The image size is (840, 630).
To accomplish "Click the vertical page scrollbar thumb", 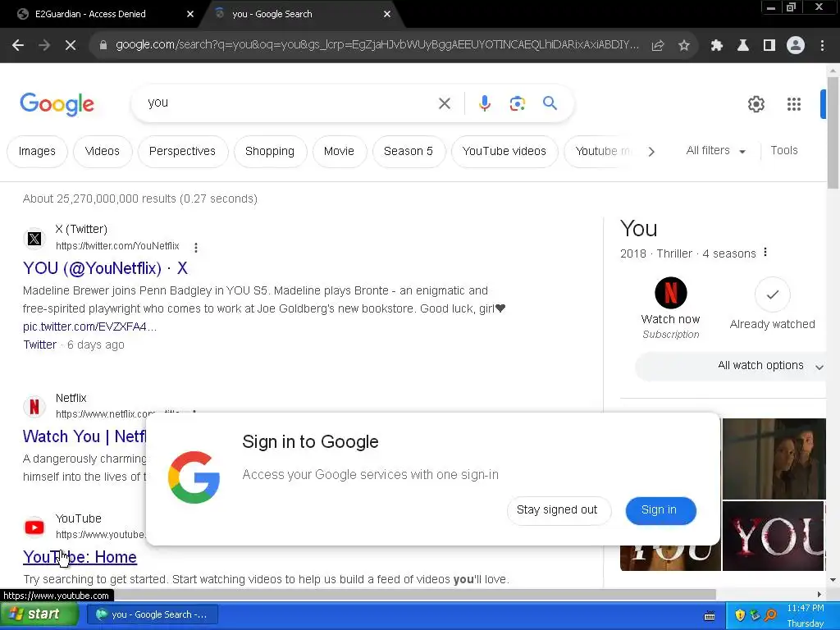I will (833, 132).
